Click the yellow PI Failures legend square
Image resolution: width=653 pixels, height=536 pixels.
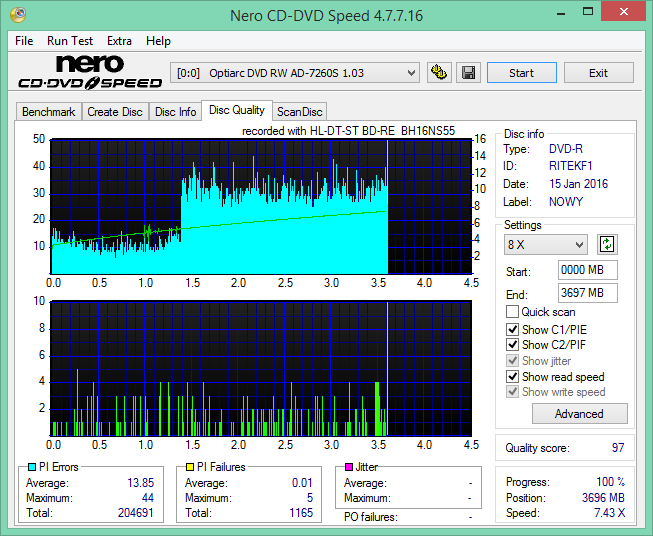[x=190, y=467]
